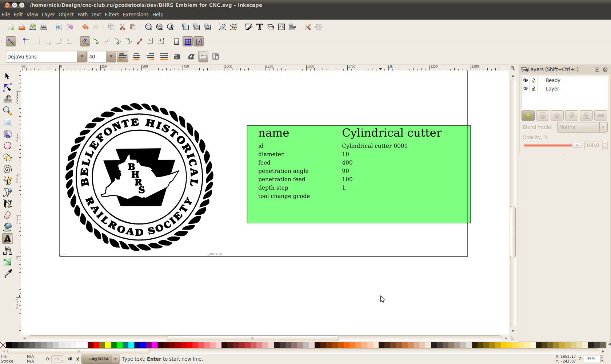Print the document
This screenshot has width=611, height=364.
click(x=44, y=27)
